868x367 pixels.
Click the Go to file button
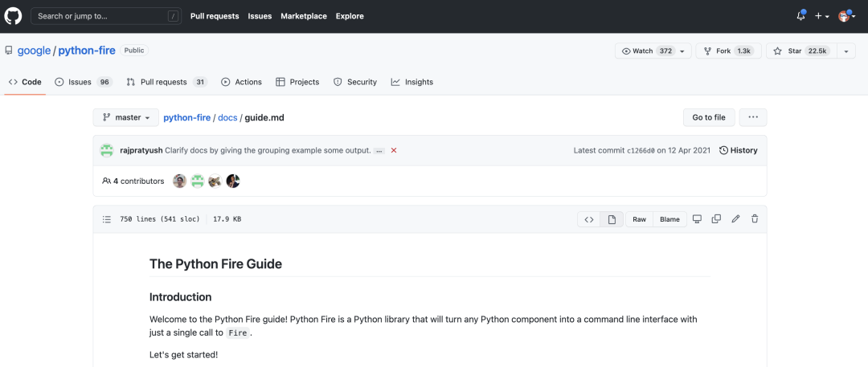(x=708, y=117)
